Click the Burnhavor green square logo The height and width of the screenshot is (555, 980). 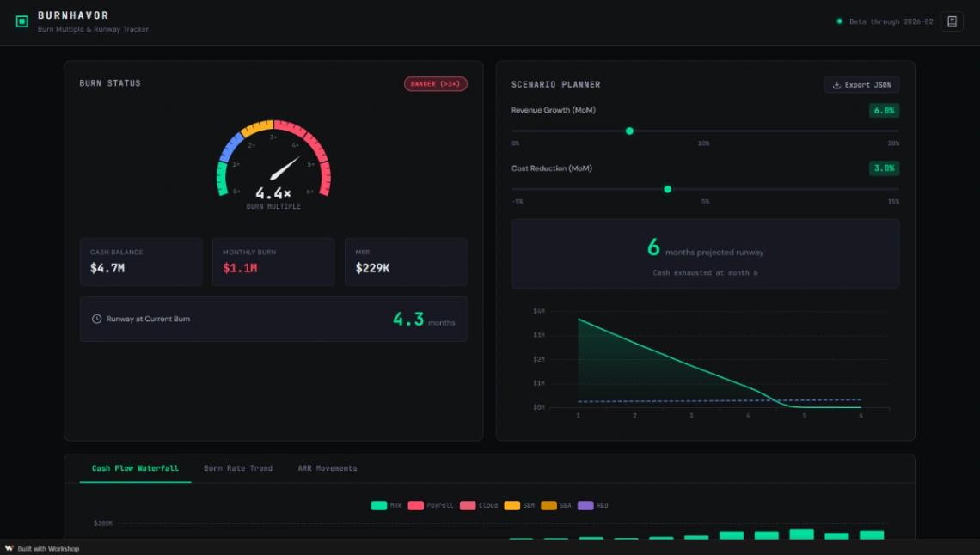click(x=21, y=21)
